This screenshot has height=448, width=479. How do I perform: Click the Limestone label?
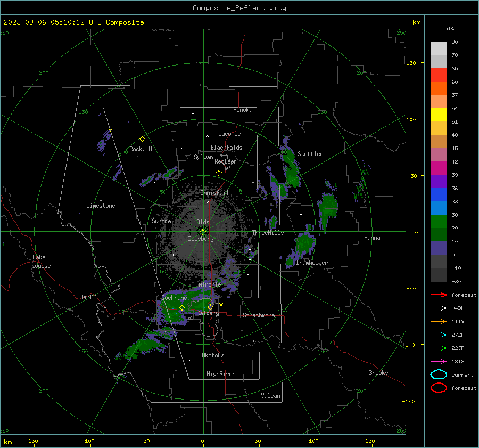click(101, 206)
